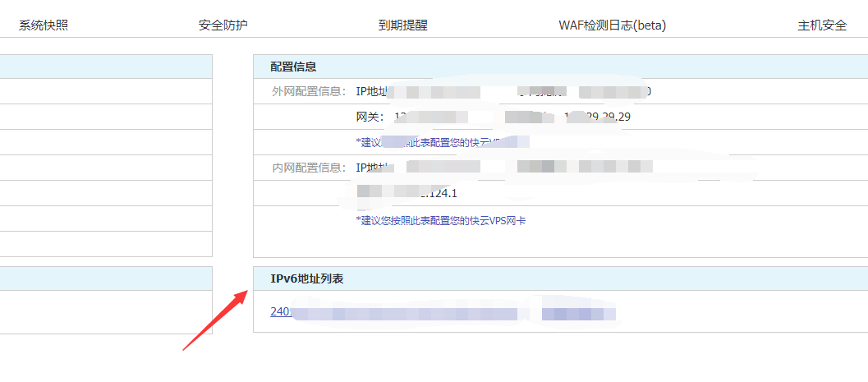Screen dimensions: 868x382
Task: Click the note 建议您按照此表配置您的快云VPS网卡 under internal config
Action: pyautogui.click(x=441, y=220)
